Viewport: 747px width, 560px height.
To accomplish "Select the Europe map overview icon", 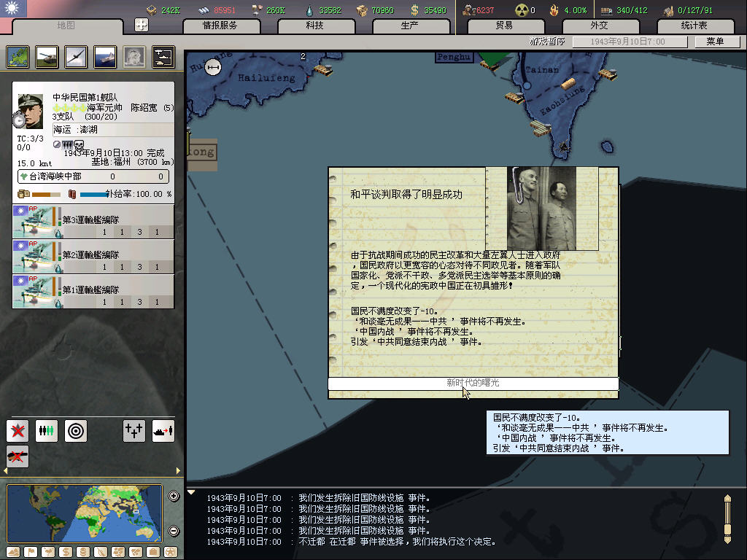I will 18,57.
